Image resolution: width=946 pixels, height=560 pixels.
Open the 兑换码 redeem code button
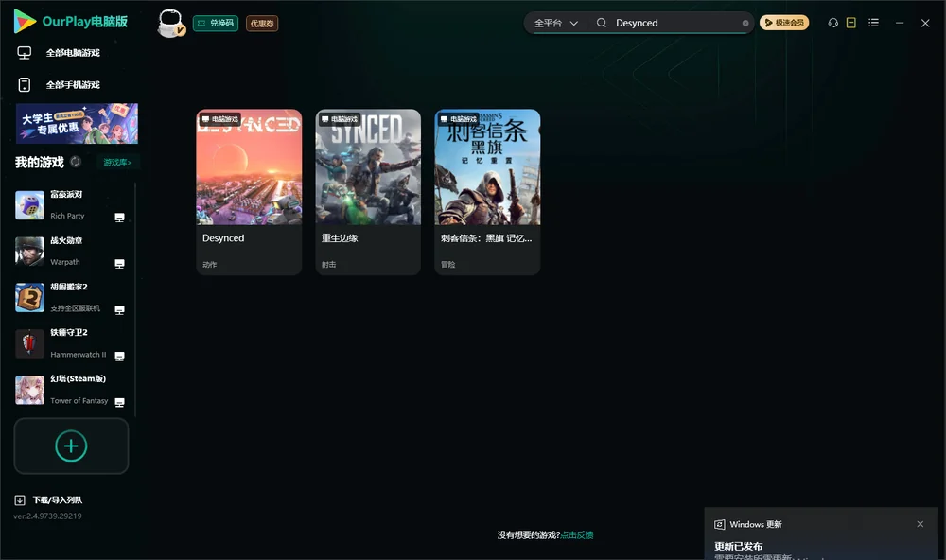point(216,24)
